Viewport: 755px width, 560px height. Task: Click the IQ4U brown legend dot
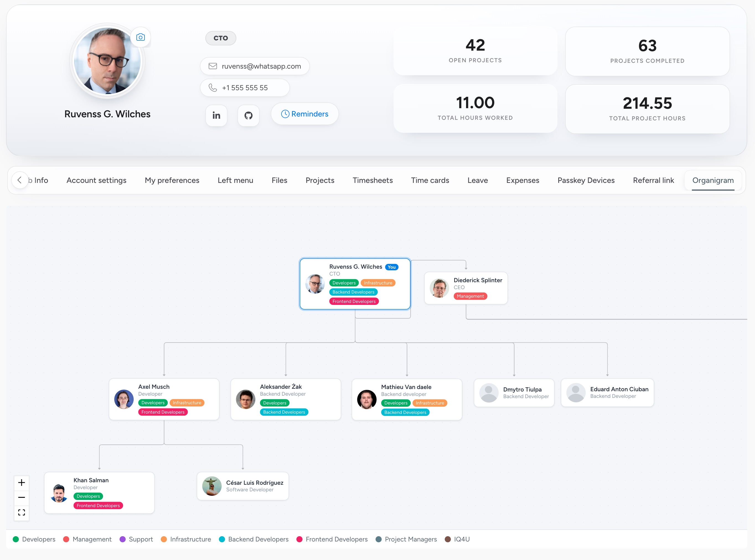click(448, 539)
